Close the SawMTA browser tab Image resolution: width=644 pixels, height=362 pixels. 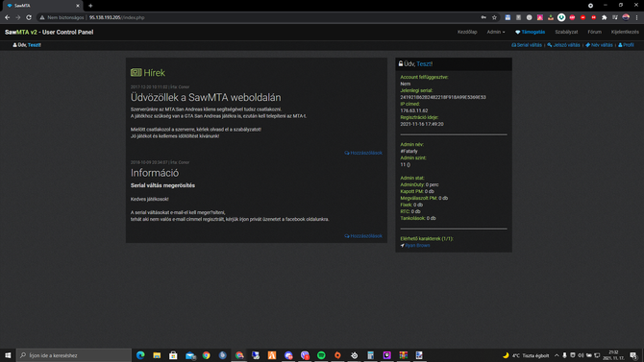(x=78, y=6)
